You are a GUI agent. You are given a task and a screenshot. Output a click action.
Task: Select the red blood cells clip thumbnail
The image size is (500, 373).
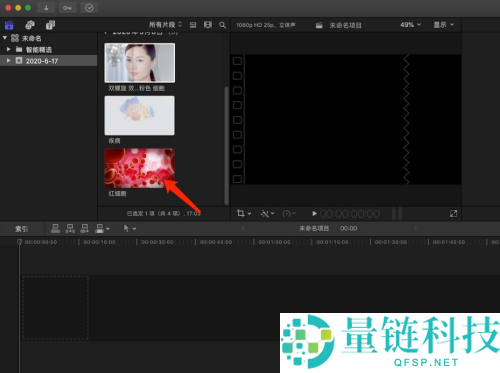(x=140, y=168)
